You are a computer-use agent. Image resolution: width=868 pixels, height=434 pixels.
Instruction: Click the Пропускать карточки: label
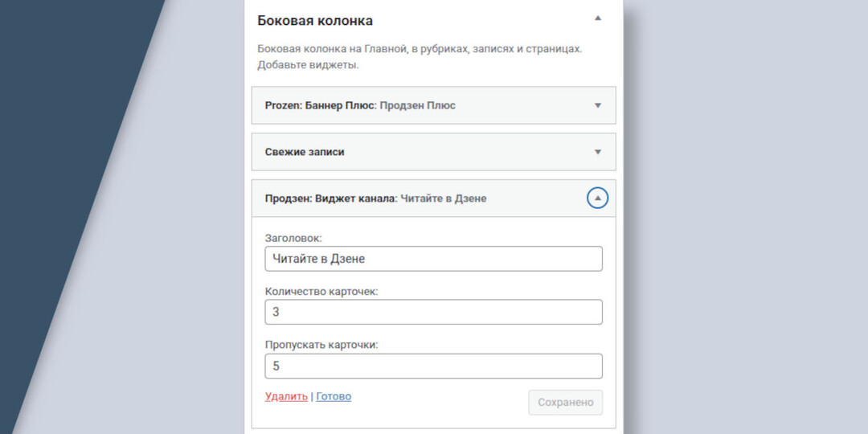[x=321, y=344]
